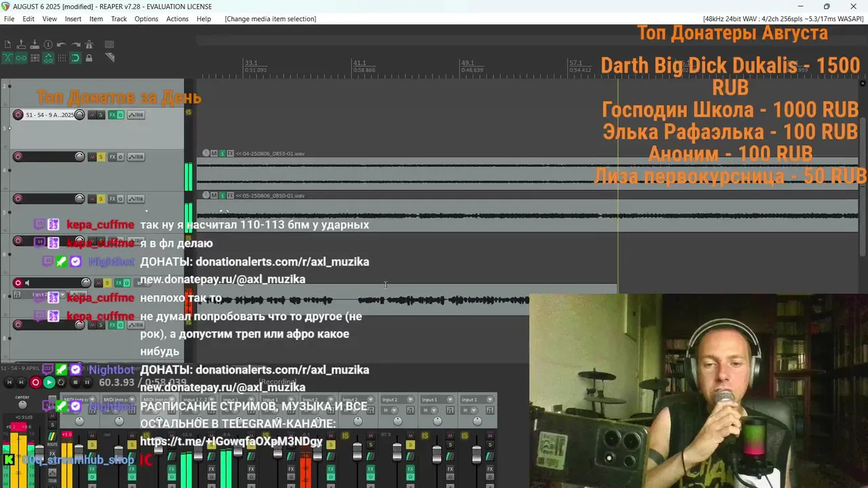
Task: Click track name field S1 - S4 - 9 A..2025
Action: (x=50, y=115)
